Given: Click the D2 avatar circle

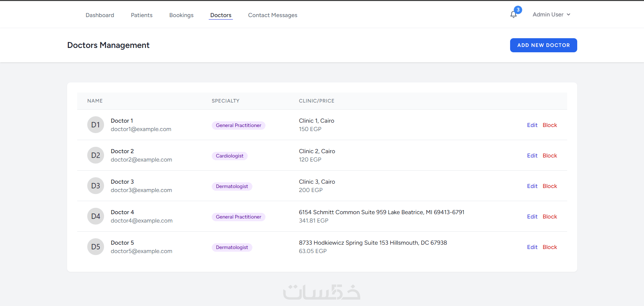Looking at the screenshot, I should 96,156.
